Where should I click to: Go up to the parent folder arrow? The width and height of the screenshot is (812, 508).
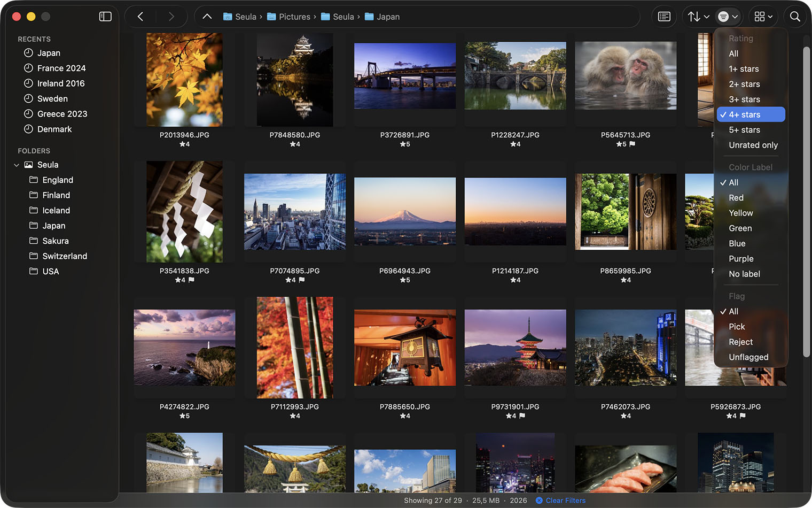207,17
